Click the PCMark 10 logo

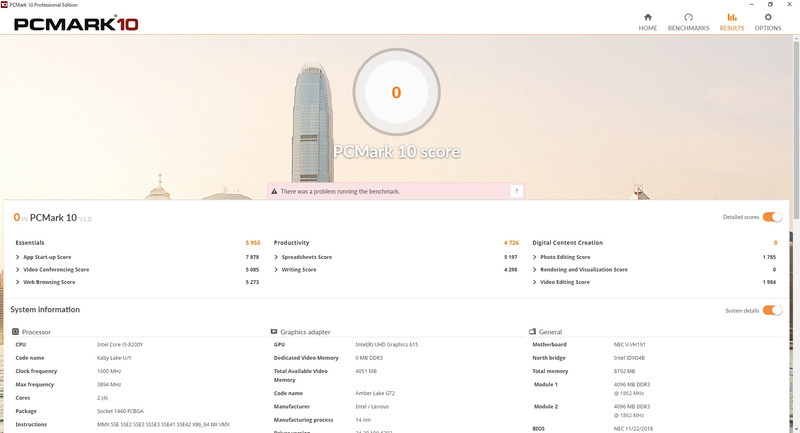[x=76, y=23]
